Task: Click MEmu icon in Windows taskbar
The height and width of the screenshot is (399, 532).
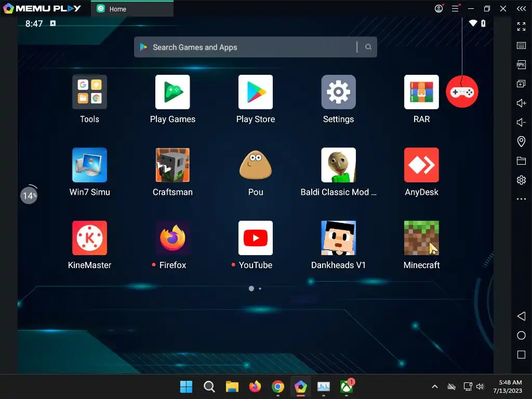Action: click(301, 387)
